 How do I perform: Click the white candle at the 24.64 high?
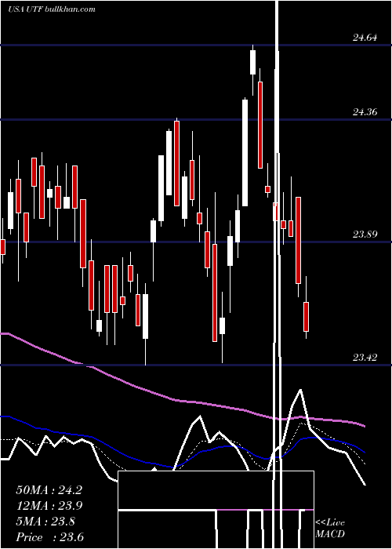pyautogui.click(x=252, y=62)
